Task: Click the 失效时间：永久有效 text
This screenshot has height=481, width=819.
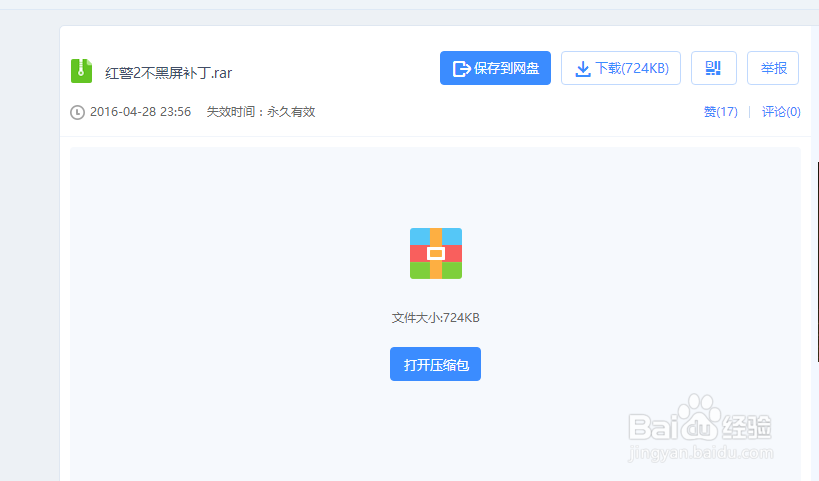Action: [x=261, y=112]
